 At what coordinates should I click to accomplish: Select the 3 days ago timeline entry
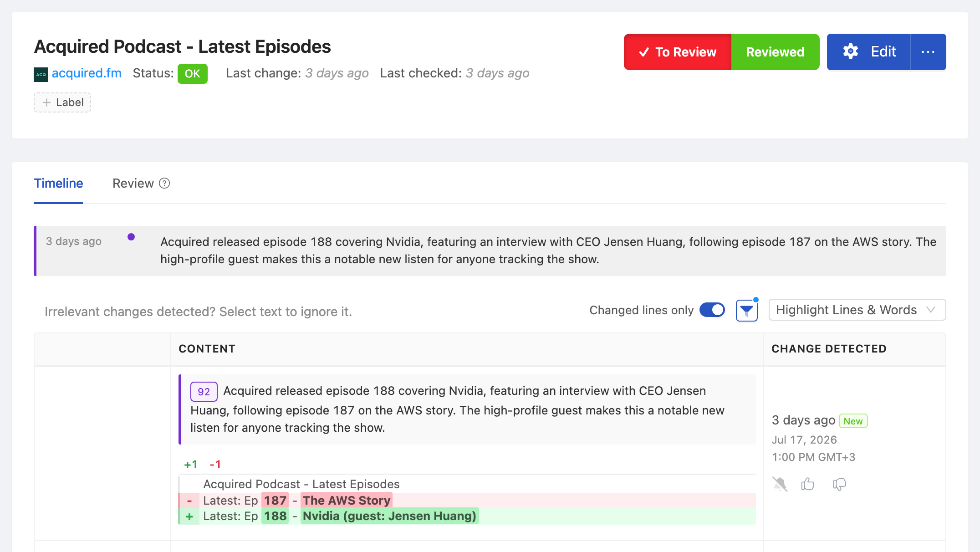point(490,251)
